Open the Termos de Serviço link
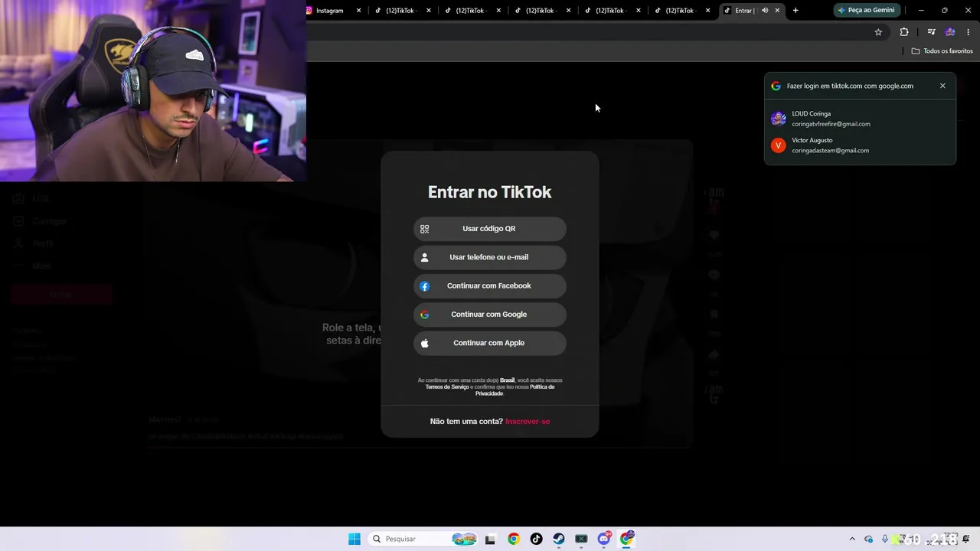This screenshot has height=551, width=980. pyautogui.click(x=447, y=387)
